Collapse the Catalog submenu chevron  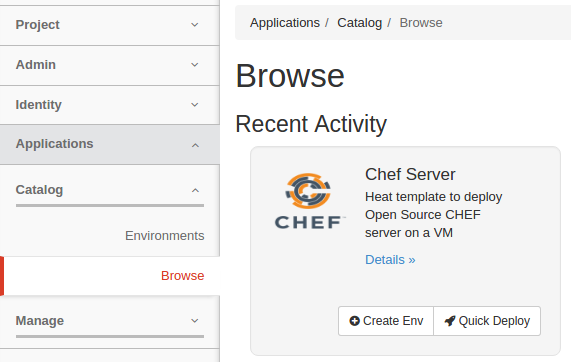(195, 190)
